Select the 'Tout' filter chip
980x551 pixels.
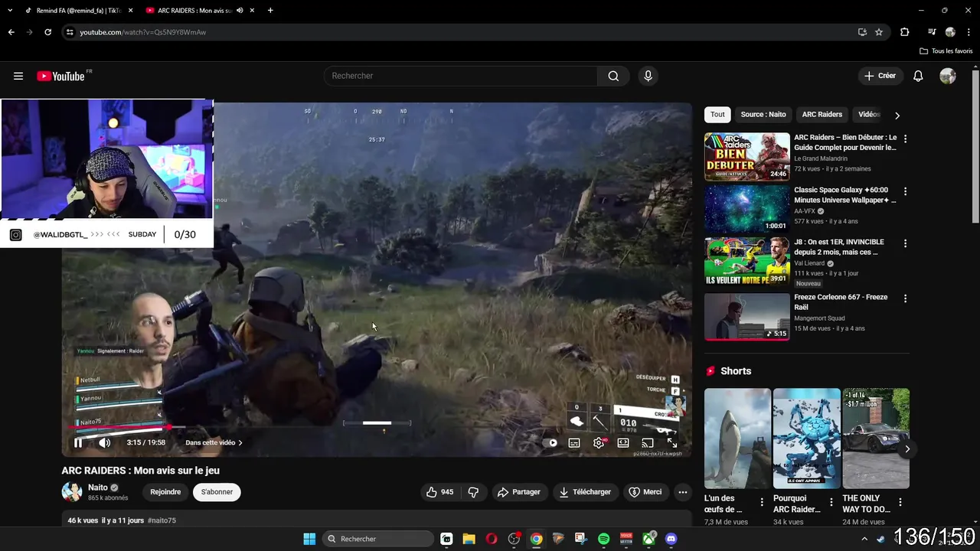(717, 114)
